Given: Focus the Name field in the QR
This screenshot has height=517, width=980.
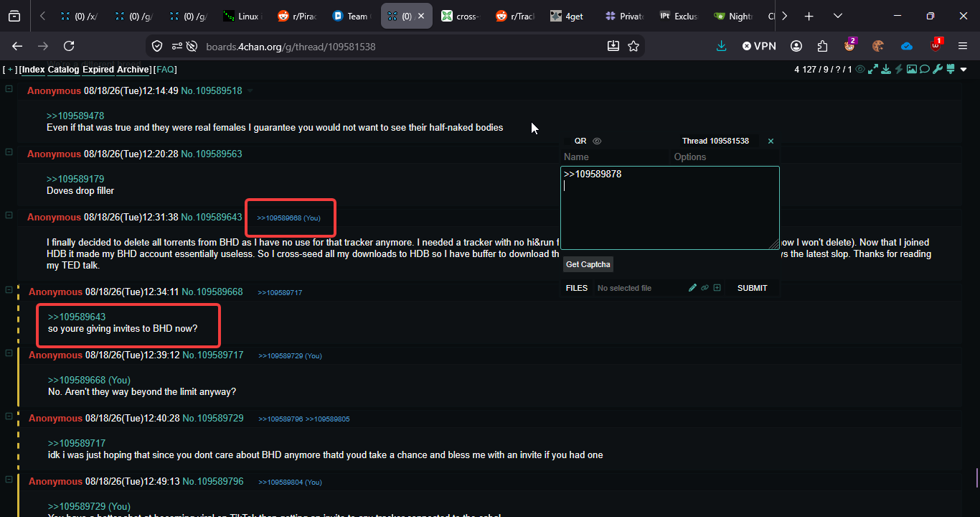Looking at the screenshot, I should click(615, 157).
